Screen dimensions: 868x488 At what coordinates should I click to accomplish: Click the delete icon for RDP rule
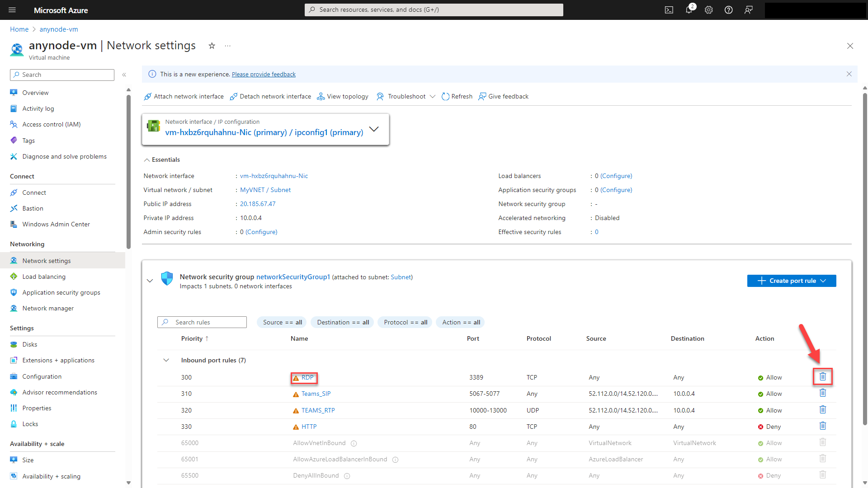pos(823,376)
